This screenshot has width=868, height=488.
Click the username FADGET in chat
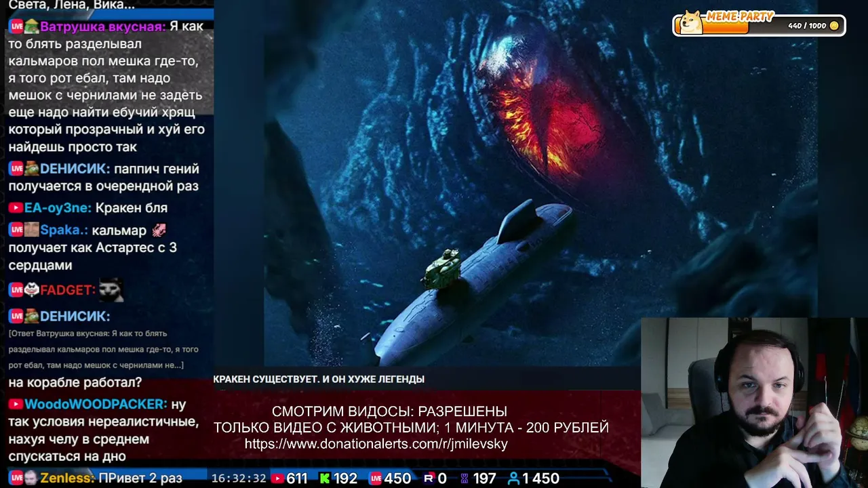68,290
